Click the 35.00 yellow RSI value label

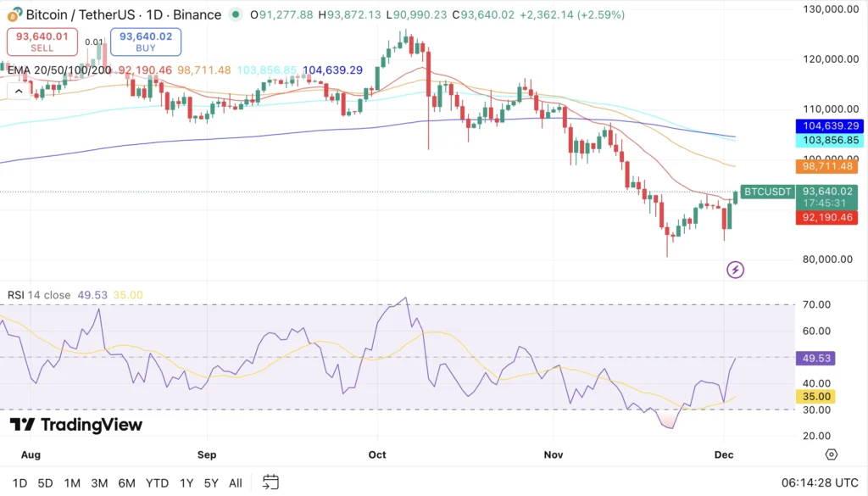pos(815,396)
